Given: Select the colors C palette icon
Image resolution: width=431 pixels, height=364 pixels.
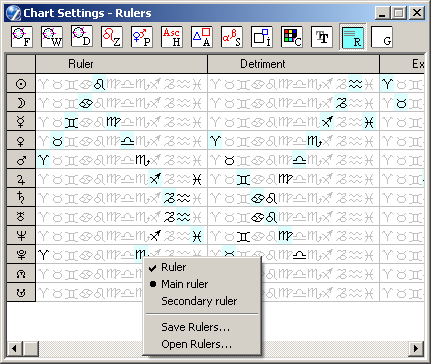Looking at the screenshot, I should [292, 37].
